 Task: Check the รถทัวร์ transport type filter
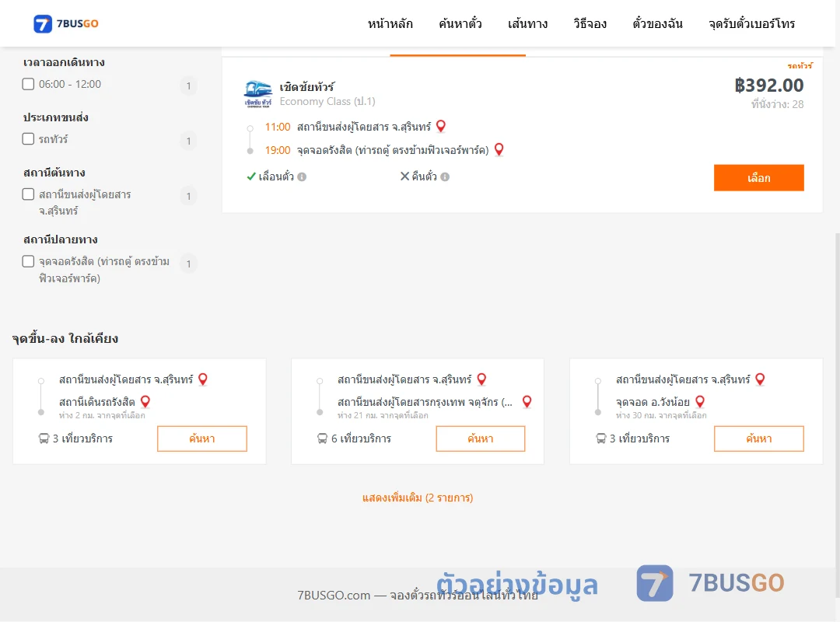coord(29,138)
